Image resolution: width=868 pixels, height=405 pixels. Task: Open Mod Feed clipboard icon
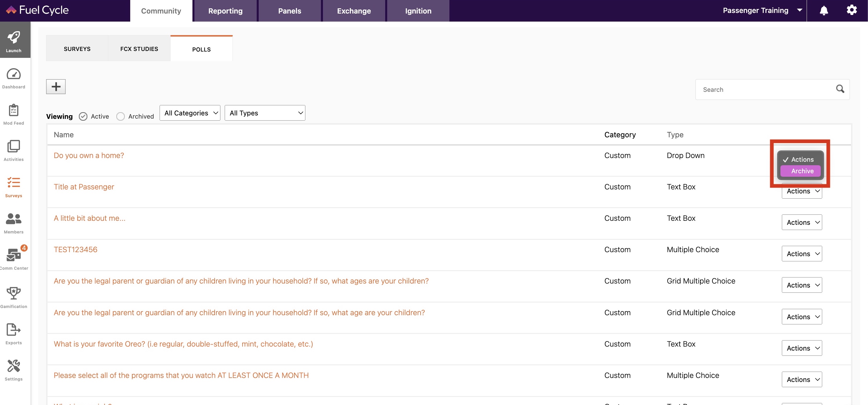click(14, 110)
